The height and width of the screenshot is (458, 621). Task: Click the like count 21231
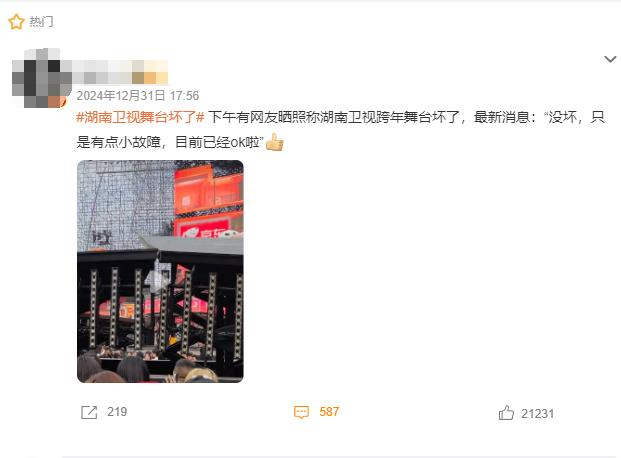coord(537,414)
